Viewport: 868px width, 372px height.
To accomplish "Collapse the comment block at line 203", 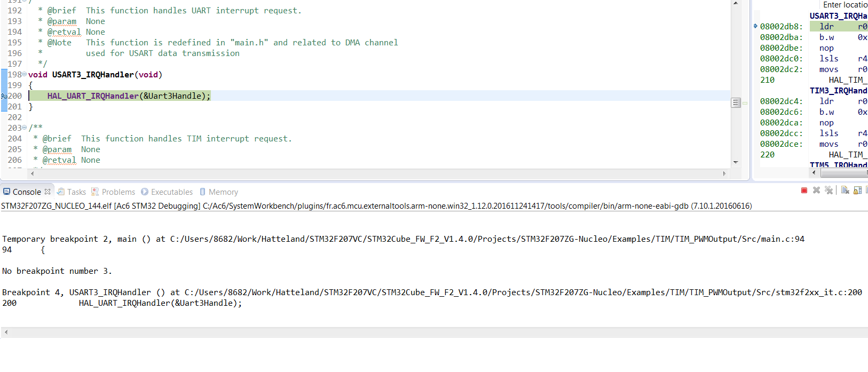I will (24, 128).
